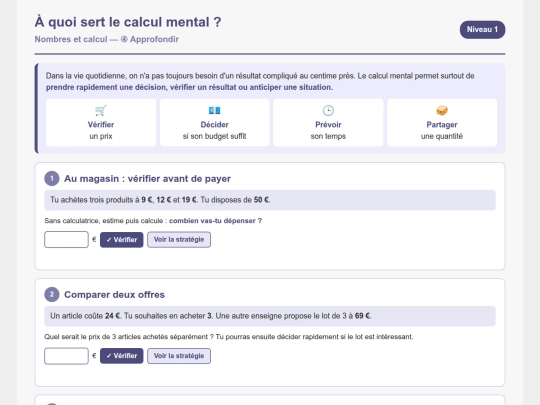Screen dimensions: 540x405
Task: Select the Prévoir son temps card
Action: [x=328, y=123]
